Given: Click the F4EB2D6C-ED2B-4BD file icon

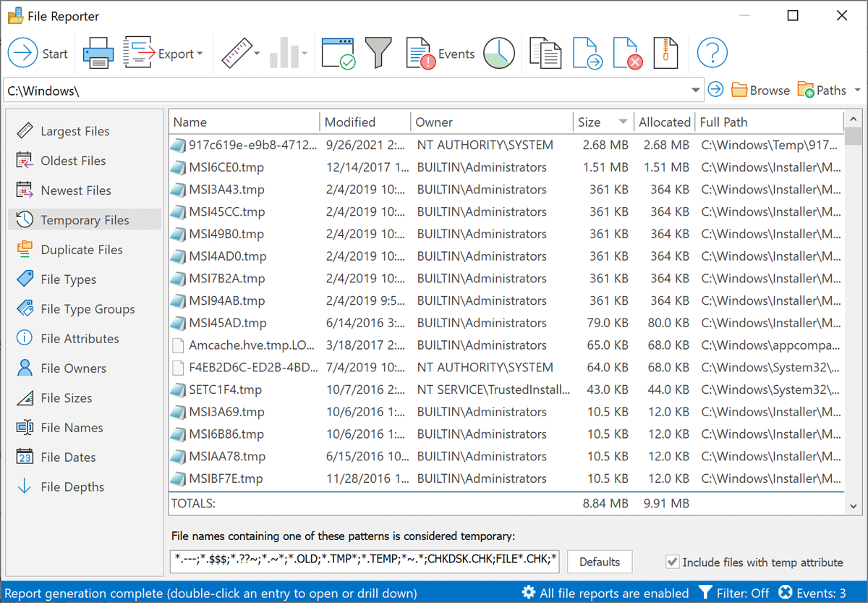Looking at the screenshot, I should 178,368.
